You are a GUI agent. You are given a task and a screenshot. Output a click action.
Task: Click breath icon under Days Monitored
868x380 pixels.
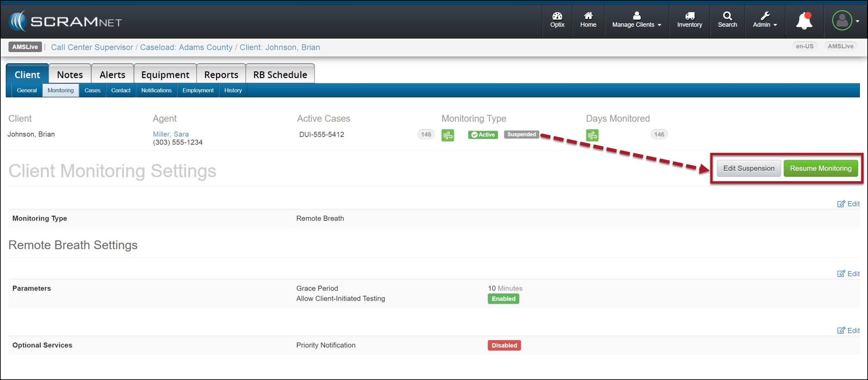(592, 135)
